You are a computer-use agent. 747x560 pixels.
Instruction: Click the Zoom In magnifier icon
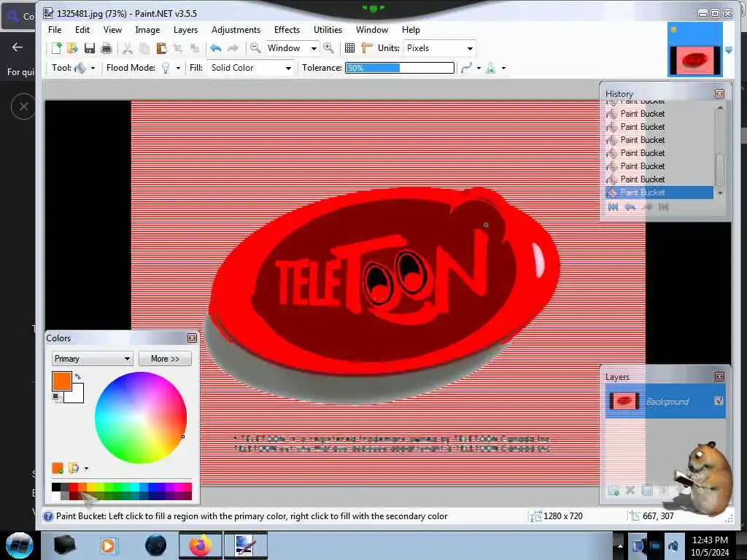click(328, 48)
